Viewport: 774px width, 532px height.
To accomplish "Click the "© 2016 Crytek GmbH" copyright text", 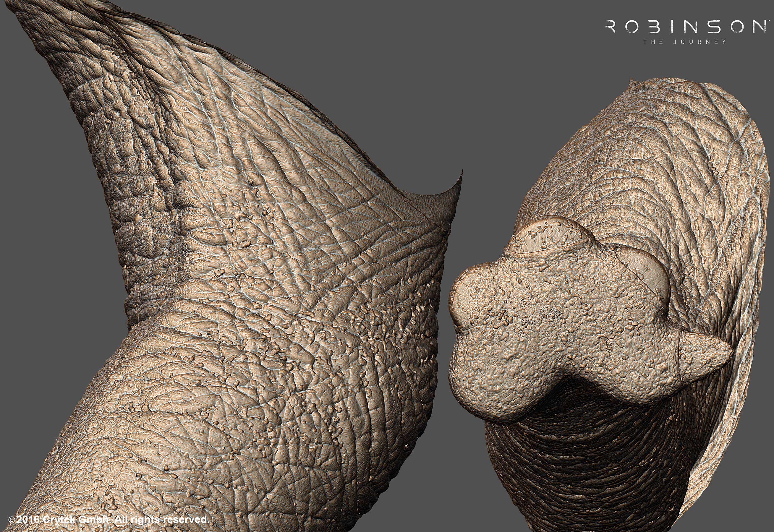I will (x=59, y=519).
